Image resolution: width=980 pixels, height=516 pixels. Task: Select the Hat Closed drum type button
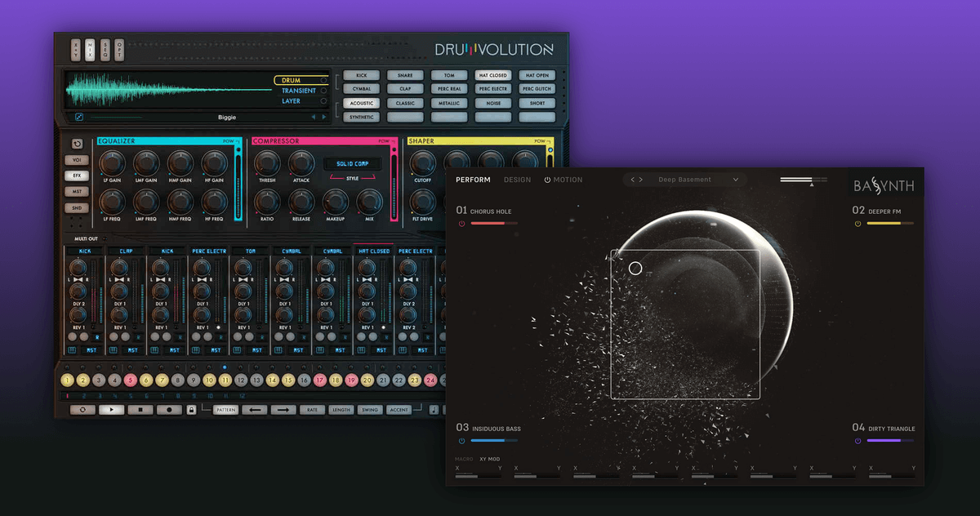pyautogui.click(x=492, y=75)
